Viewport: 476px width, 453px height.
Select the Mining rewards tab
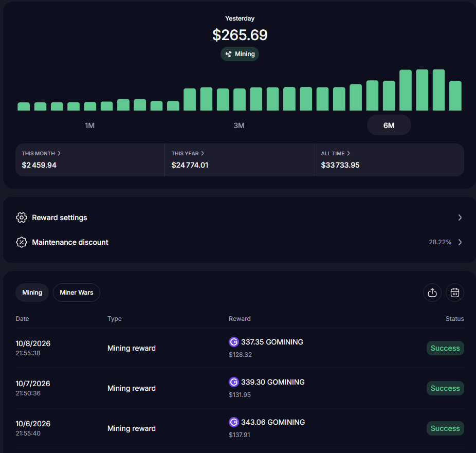click(x=32, y=293)
